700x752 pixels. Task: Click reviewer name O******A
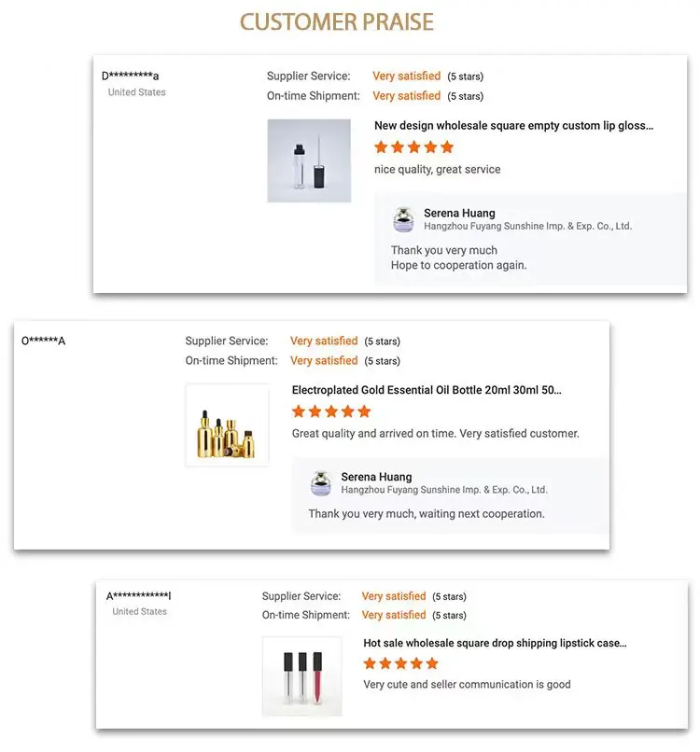pos(44,341)
